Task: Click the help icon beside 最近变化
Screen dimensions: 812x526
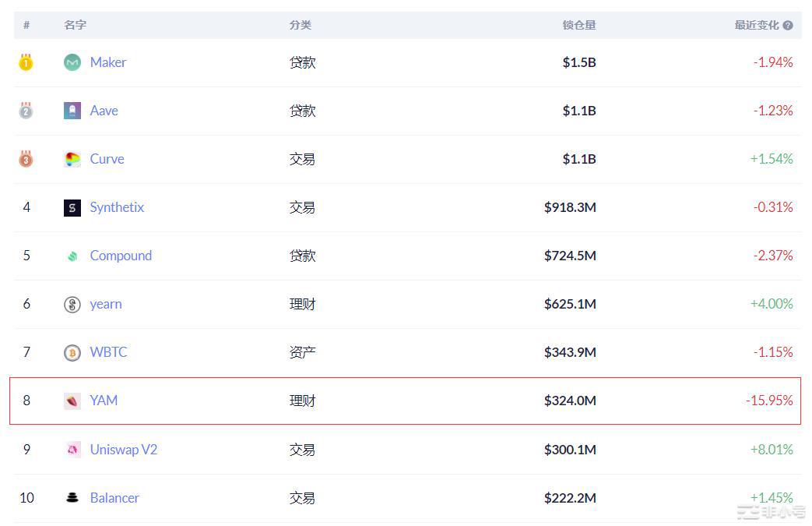Action: [788, 25]
